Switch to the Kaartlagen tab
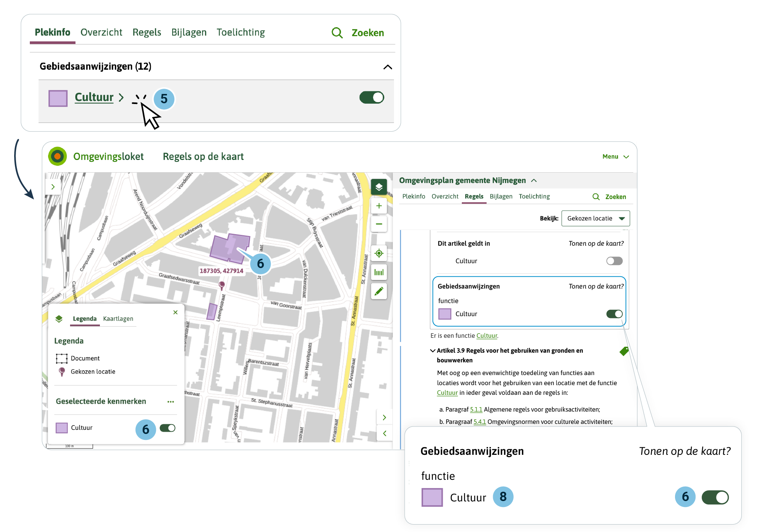 point(118,319)
